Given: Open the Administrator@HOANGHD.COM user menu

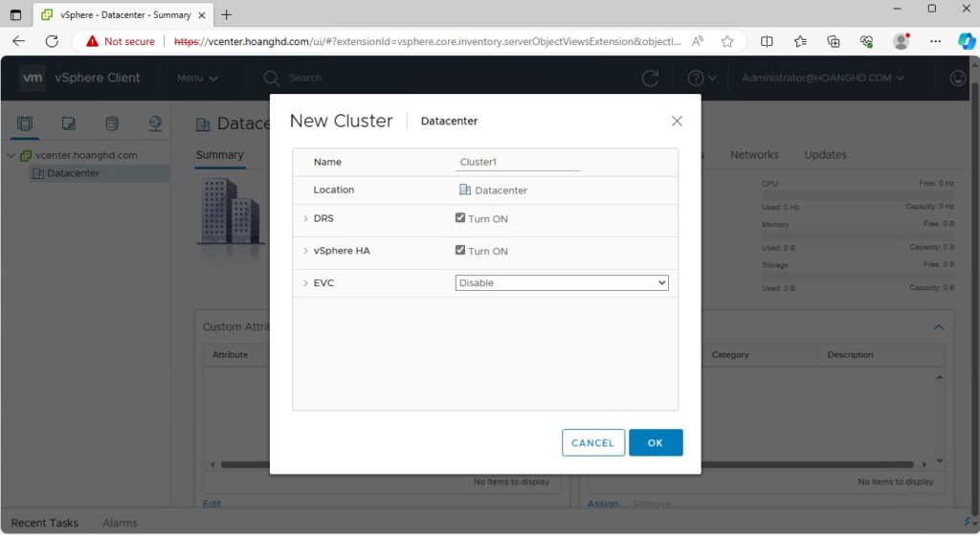Looking at the screenshot, I should click(822, 78).
